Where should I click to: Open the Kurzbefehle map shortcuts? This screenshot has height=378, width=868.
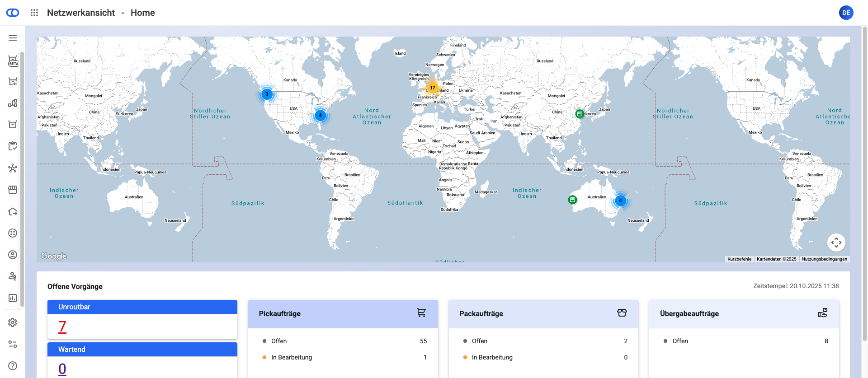click(x=739, y=259)
